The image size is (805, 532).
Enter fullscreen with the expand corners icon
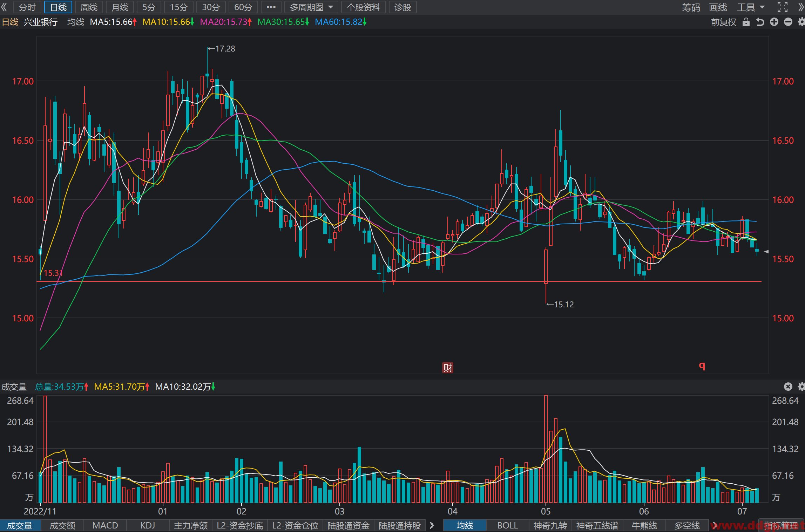pos(783,7)
